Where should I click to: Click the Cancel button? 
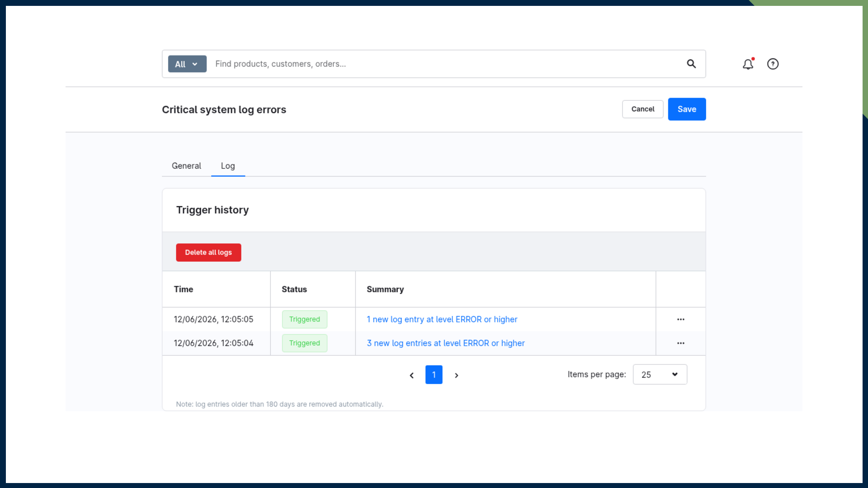coord(642,109)
